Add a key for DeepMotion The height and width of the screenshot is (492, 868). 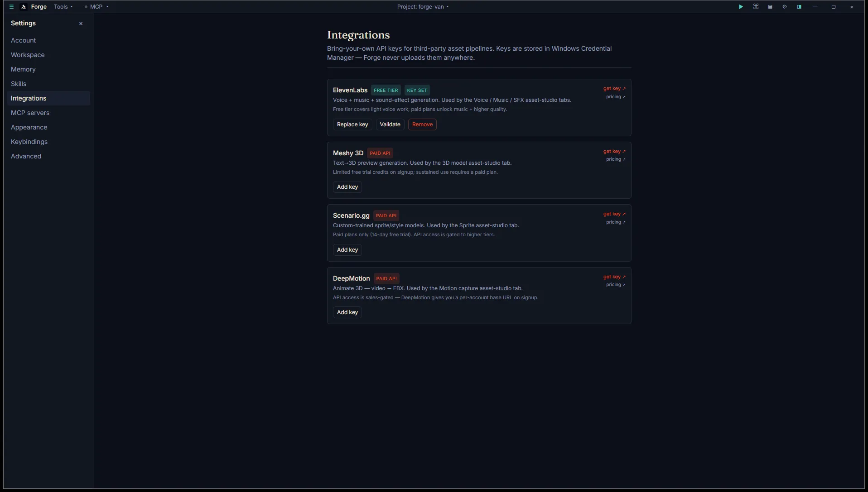(x=347, y=312)
